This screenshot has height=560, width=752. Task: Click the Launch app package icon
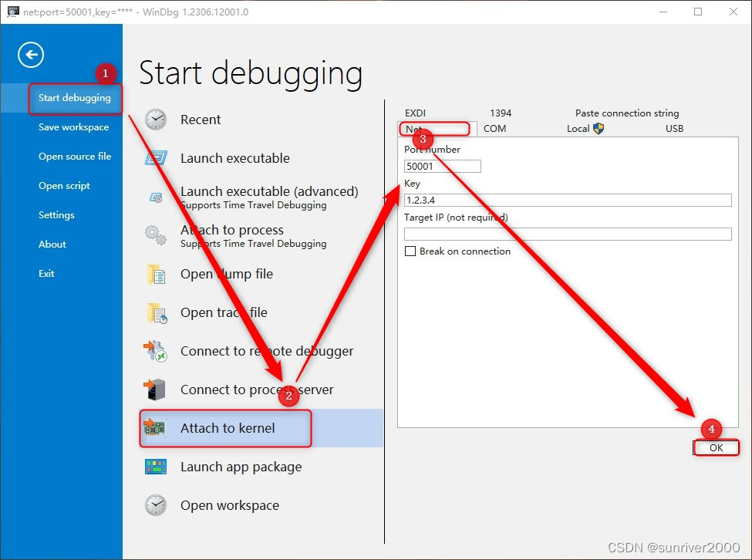[157, 467]
